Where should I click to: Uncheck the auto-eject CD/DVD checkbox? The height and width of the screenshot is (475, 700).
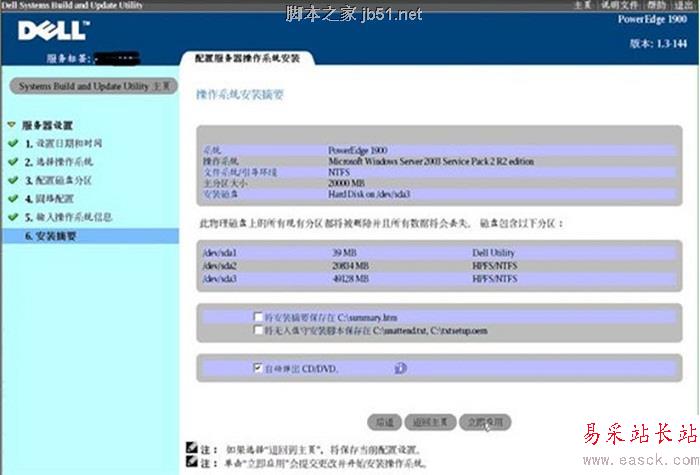(x=258, y=368)
